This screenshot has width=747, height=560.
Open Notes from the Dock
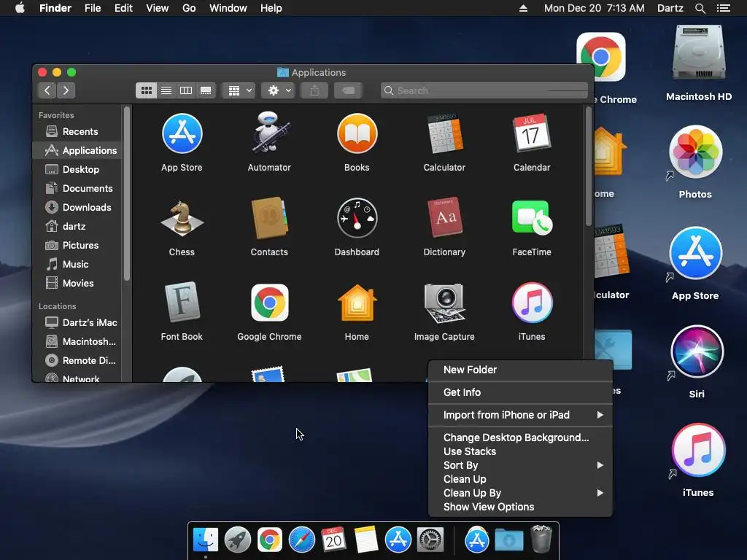[366, 540]
